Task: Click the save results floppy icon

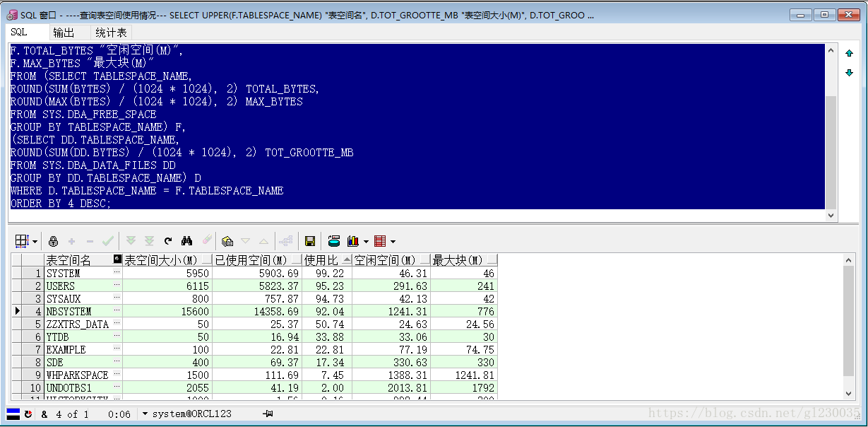Action: coord(309,241)
